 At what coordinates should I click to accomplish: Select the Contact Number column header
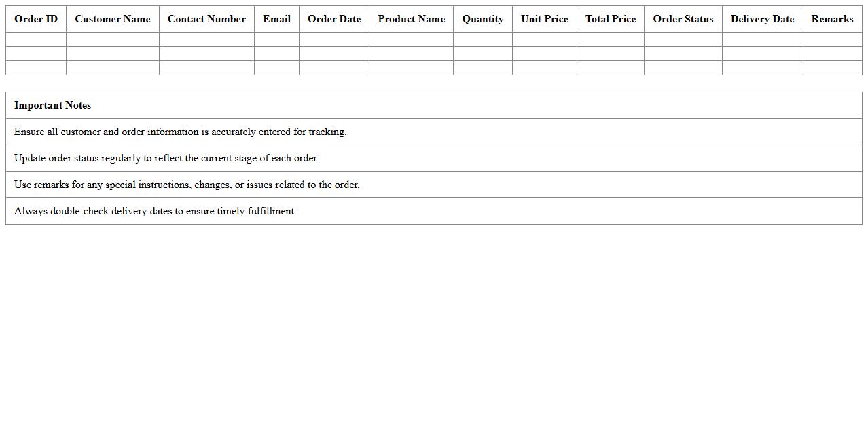point(206,19)
